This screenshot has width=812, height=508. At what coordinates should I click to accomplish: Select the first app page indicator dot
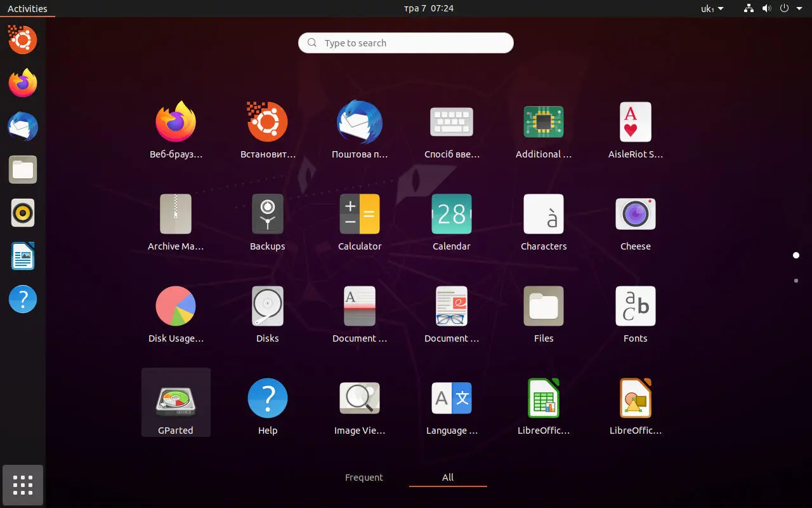(x=796, y=255)
